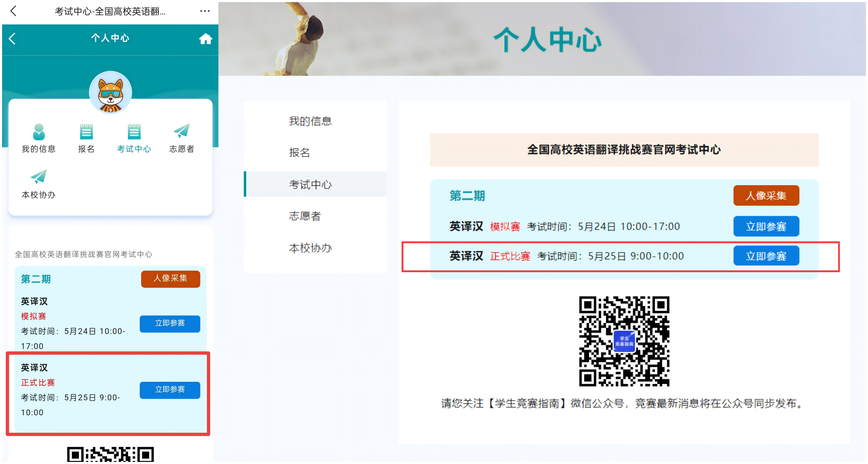Click the 全国高校英语翻译挑战赛官网考试中心 desktop banner
The width and height of the screenshot is (868, 464).
624,150
